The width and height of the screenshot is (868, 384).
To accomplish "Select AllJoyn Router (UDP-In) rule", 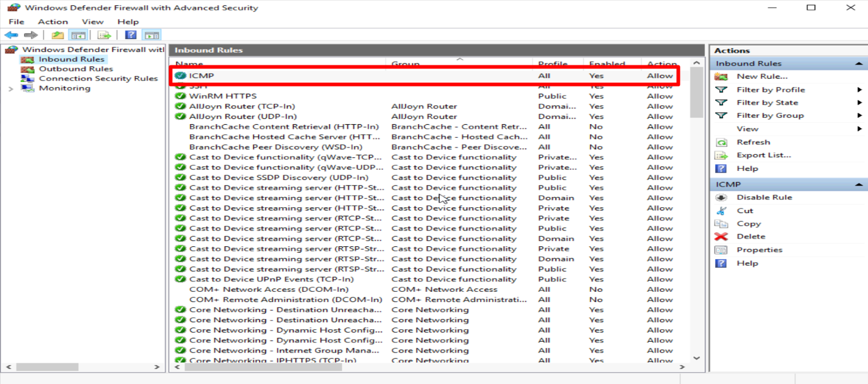I will click(x=242, y=117).
